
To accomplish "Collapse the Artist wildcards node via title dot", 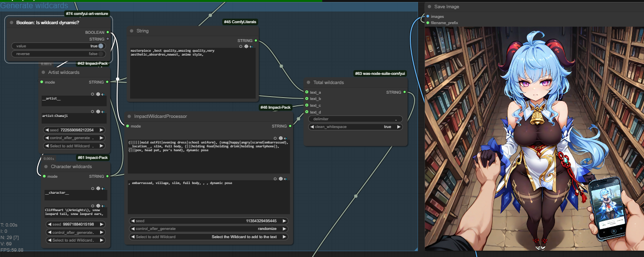I will tap(43, 72).
